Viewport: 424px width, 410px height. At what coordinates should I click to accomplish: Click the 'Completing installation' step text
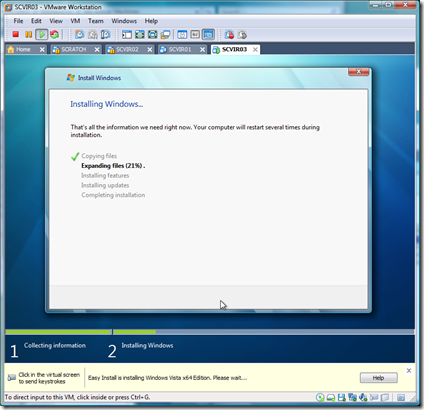point(113,195)
